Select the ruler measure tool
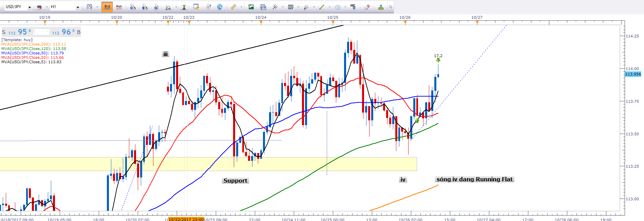 pyautogui.click(x=233, y=7)
